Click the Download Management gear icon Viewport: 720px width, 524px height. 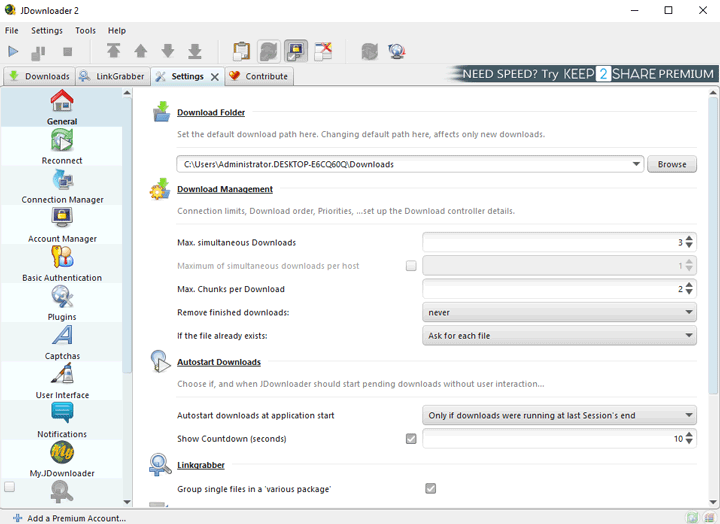pos(160,189)
